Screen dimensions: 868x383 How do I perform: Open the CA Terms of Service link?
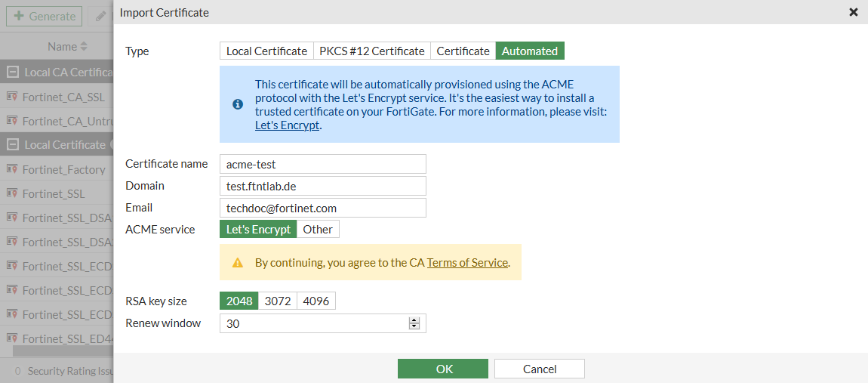point(467,263)
